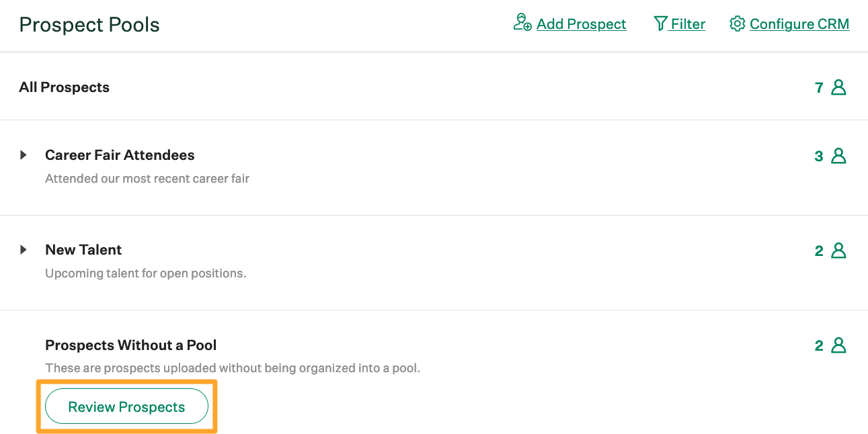
Task: Click the Review Prospects button
Action: click(x=126, y=406)
